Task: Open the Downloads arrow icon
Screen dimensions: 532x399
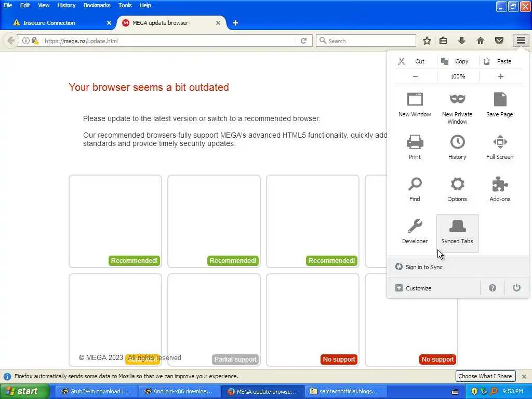Action: point(461,41)
